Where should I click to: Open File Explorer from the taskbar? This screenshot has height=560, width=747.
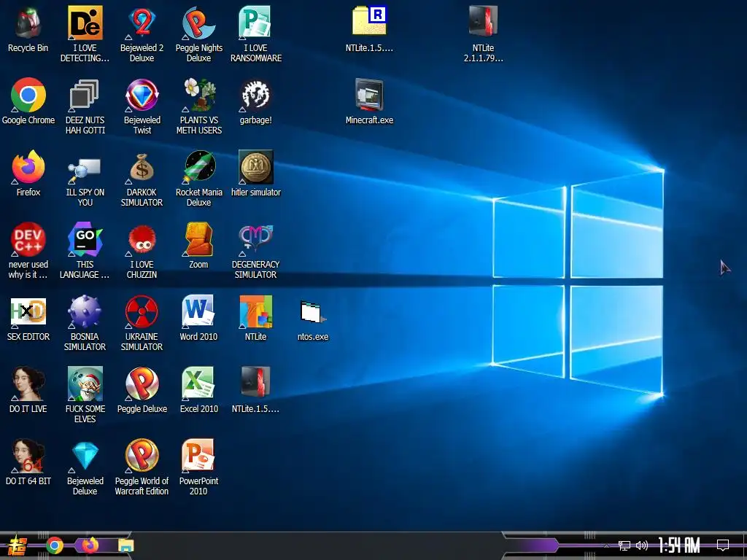[x=125, y=545]
